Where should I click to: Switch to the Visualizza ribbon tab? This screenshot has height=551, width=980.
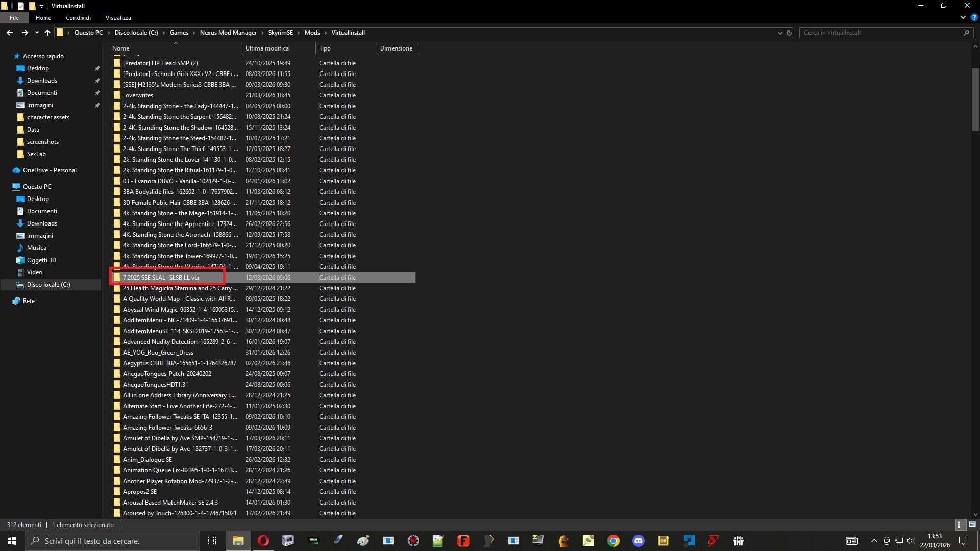[118, 18]
